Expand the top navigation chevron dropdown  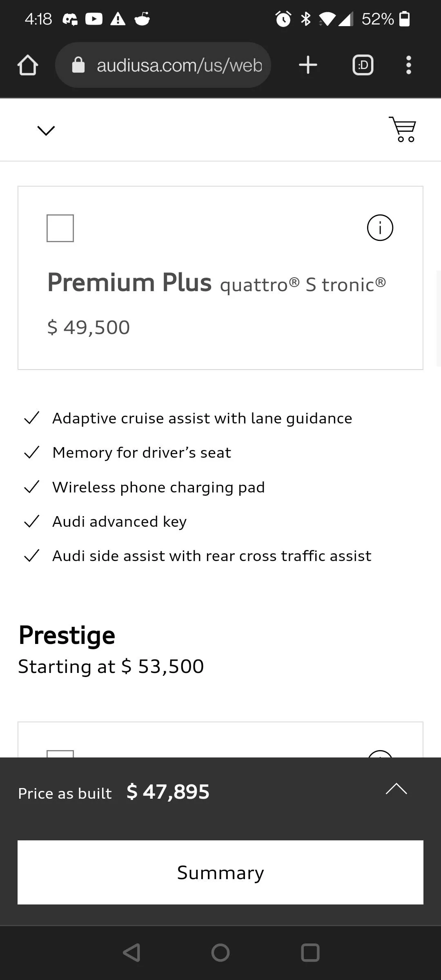pos(46,130)
